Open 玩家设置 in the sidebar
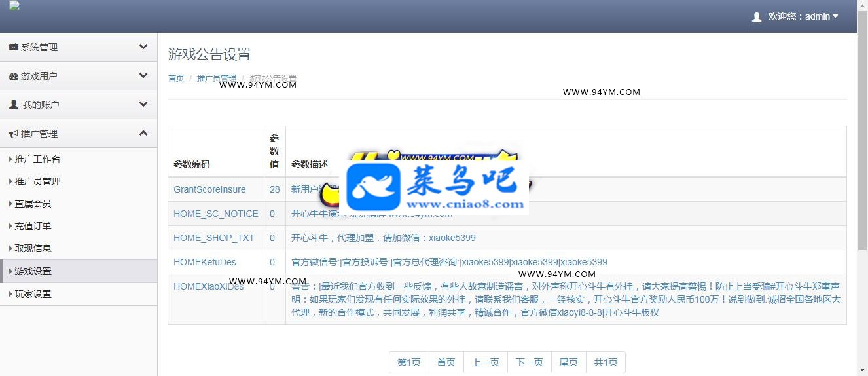This screenshot has width=868, height=376. point(79,294)
